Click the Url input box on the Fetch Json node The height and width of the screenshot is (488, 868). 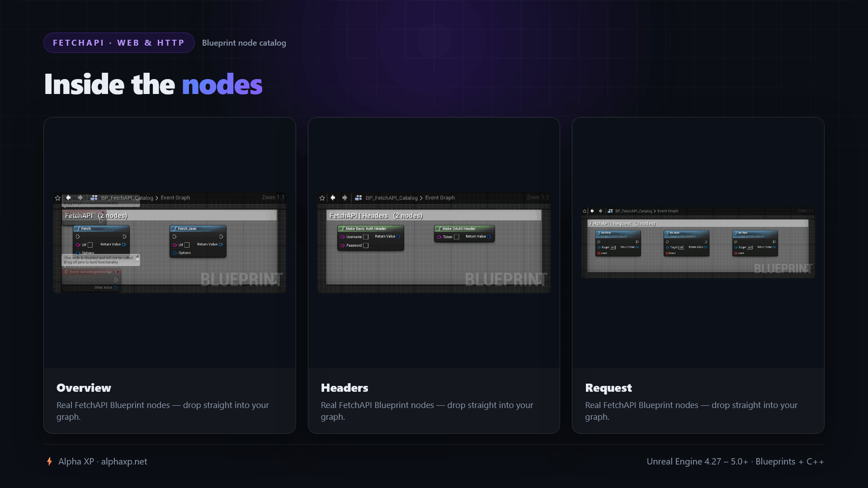tap(187, 245)
